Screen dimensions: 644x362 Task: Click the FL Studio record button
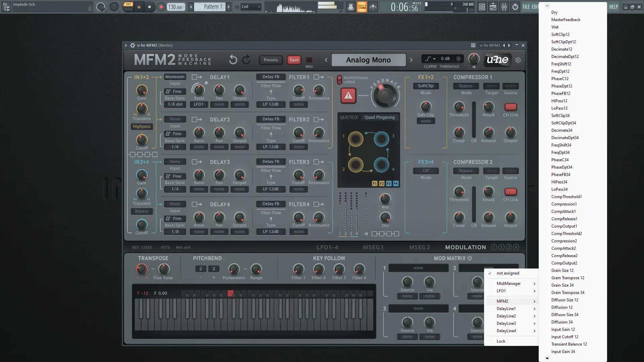click(161, 7)
